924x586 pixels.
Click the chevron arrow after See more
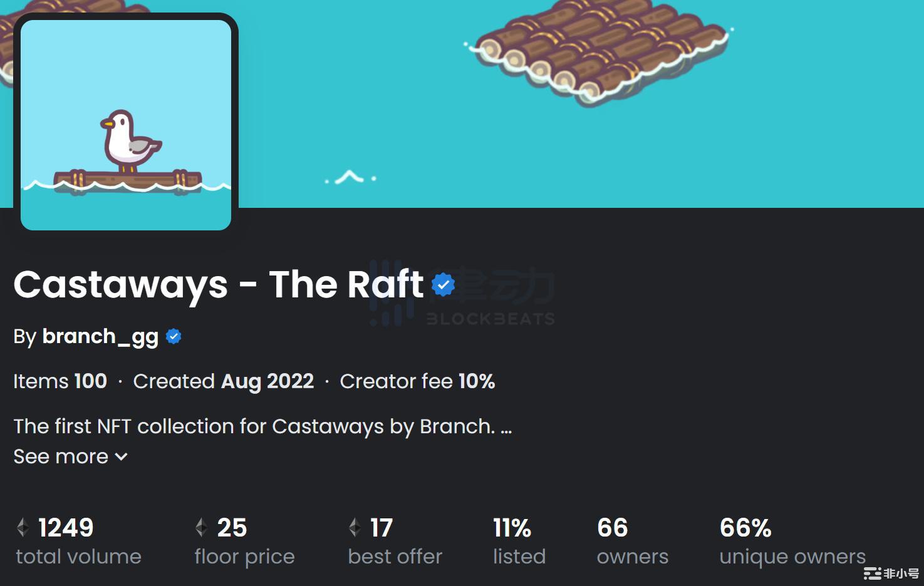click(x=122, y=457)
